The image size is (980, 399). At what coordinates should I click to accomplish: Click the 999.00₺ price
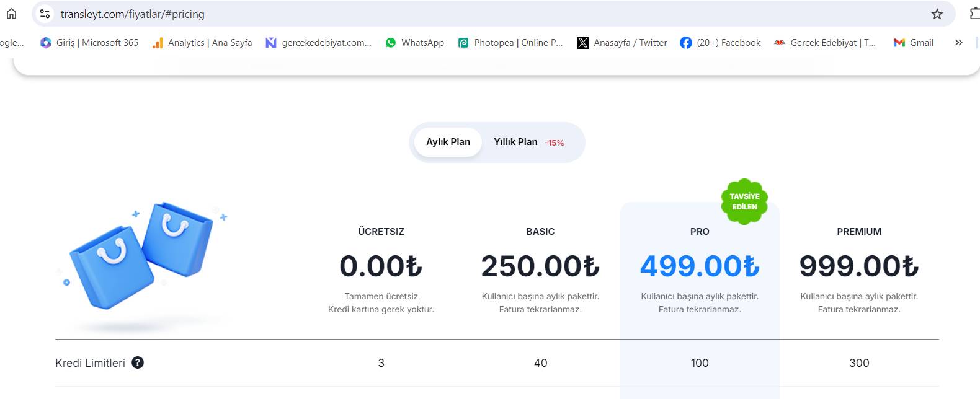(859, 266)
